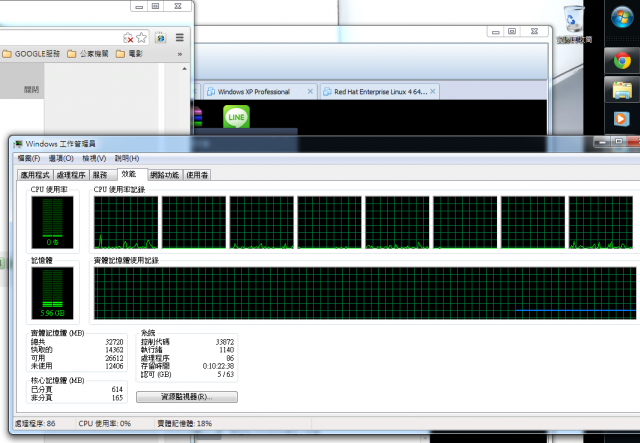Click the uptime value 0:10:22:38
This screenshot has height=443, width=640.
[x=218, y=366]
